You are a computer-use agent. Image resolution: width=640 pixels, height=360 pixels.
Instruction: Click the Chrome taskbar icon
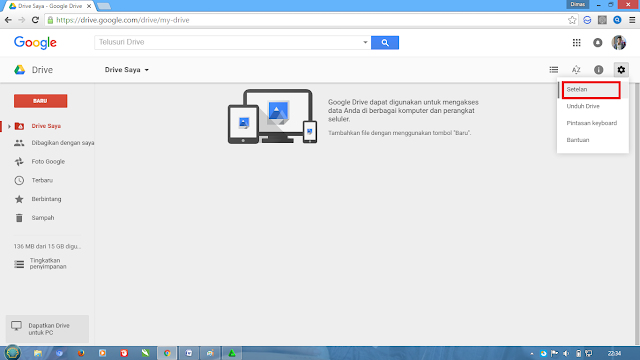point(167,353)
